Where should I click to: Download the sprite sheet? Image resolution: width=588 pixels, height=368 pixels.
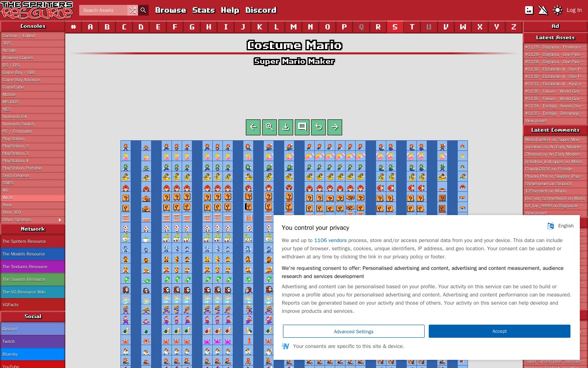pos(286,127)
